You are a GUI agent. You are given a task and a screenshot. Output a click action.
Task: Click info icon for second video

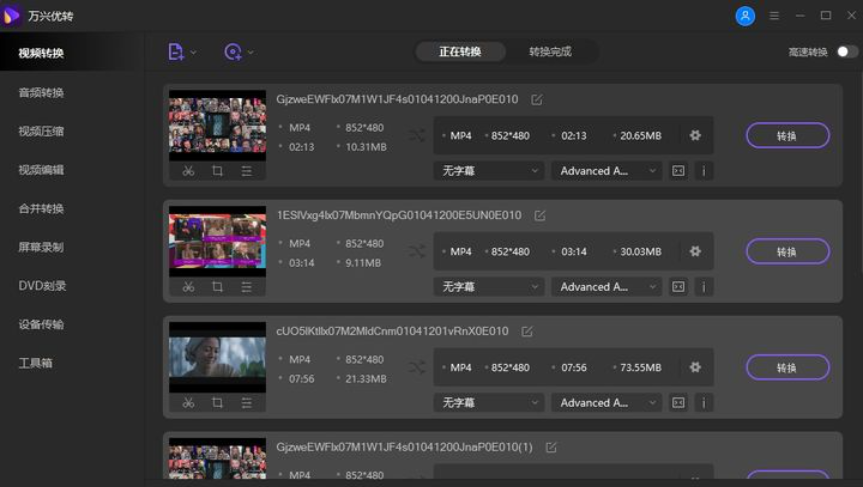(x=703, y=287)
